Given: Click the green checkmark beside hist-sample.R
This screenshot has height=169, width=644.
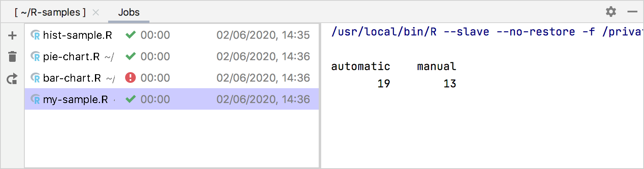Looking at the screenshot, I should (x=130, y=35).
